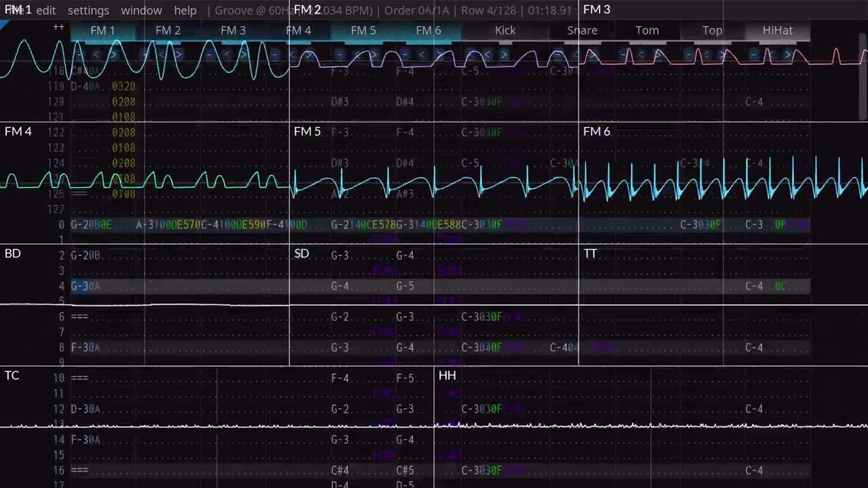The width and height of the screenshot is (868, 488).
Task: Click the left arrow under FM 6
Action: click(422, 54)
